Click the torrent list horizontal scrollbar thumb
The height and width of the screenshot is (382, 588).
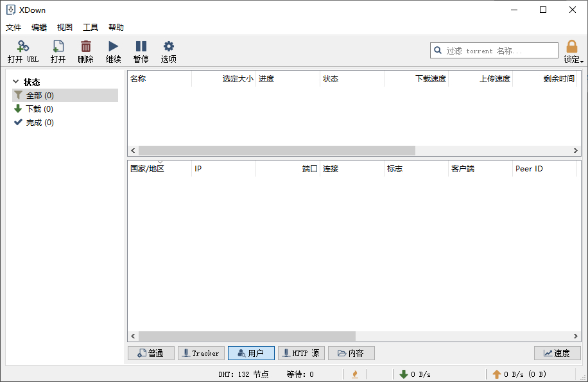[277, 150]
